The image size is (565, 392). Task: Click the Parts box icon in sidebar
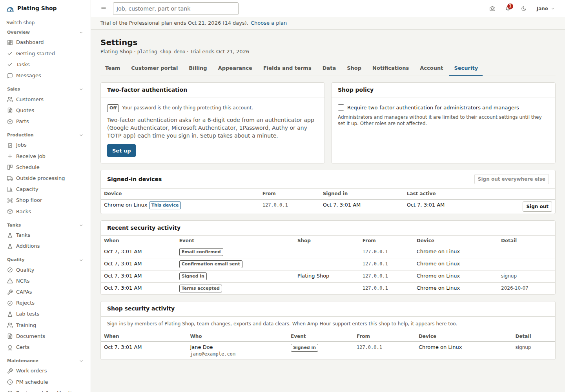pyautogui.click(x=10, y=122)
